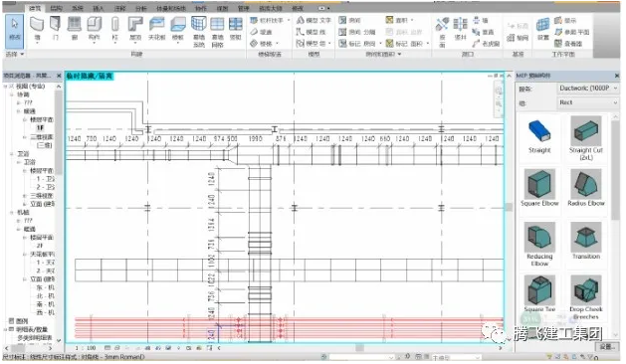Open the Annotate ribbon tab
Screen dimensions: 626x364
tap(119, 8)
